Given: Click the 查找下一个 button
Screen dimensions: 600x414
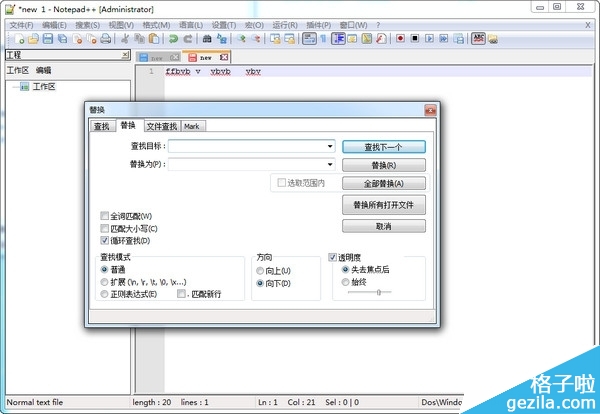Looking at the screenshot, I should click(x=384, y=146).
